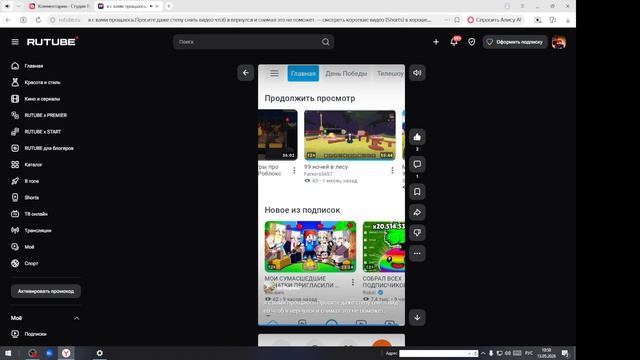This screenshot has width=640, height=360.
Task: Click the День Победы tab inside video
Action: [x=346, y=73]
